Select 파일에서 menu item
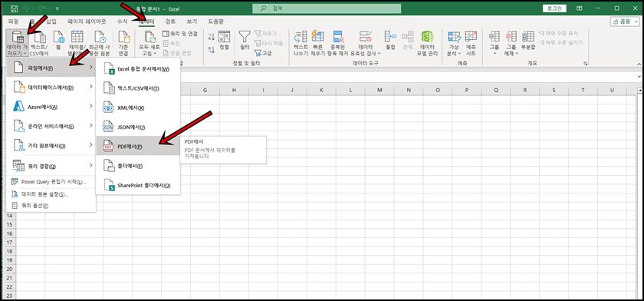Viewport: 644px width, 301px height. [51, 68]
